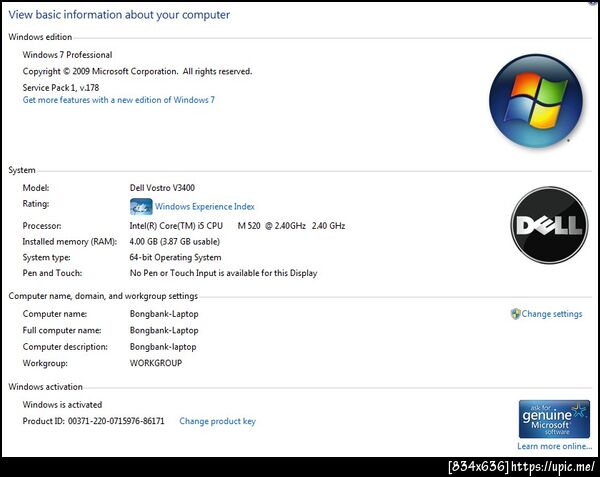The image size is (600, 477).
Task: Click the Windows is activated text
Action: pyautogui.click(x=62, y=405)
